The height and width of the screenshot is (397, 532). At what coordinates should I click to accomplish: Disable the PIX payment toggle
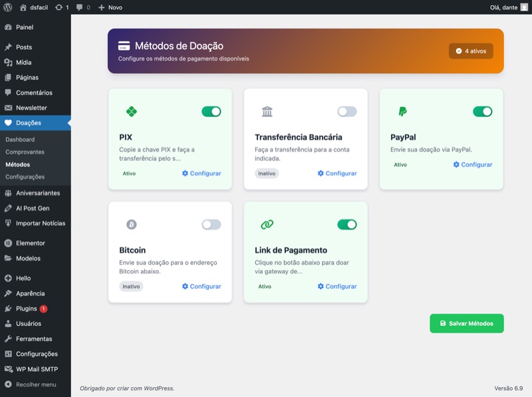[211, 112]
